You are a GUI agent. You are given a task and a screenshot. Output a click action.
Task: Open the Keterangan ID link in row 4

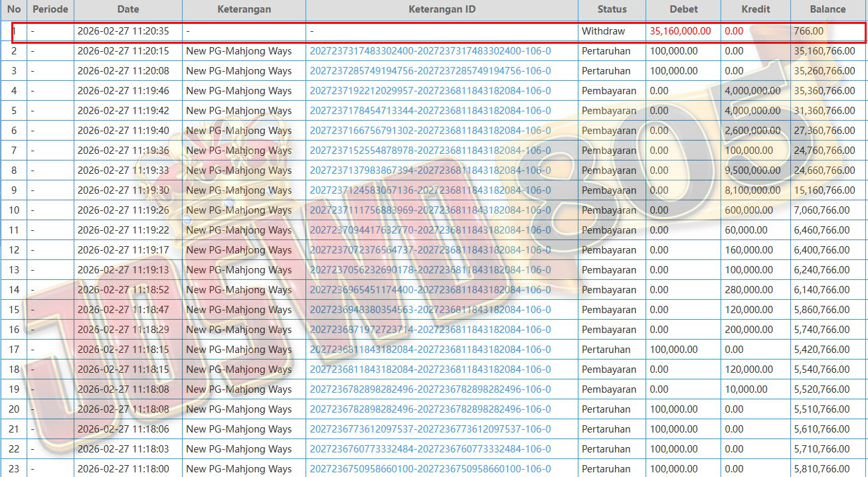430,91
